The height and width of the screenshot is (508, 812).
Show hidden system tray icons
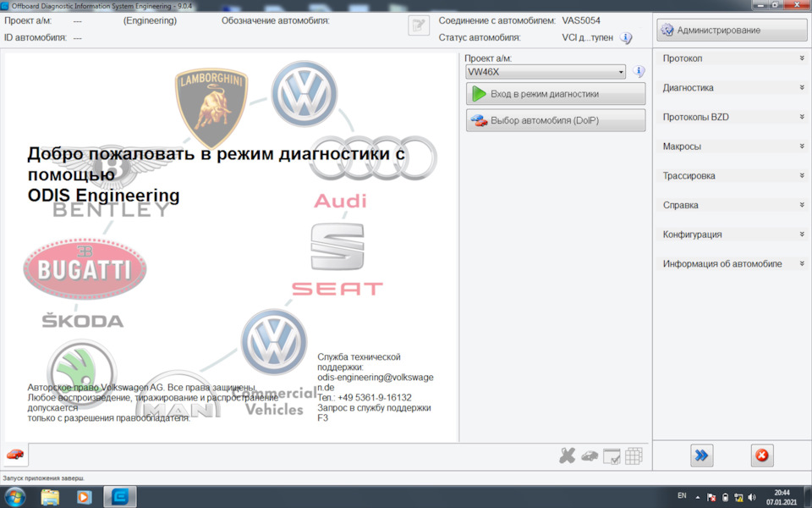pyautogui.click(x=698, y=497)
